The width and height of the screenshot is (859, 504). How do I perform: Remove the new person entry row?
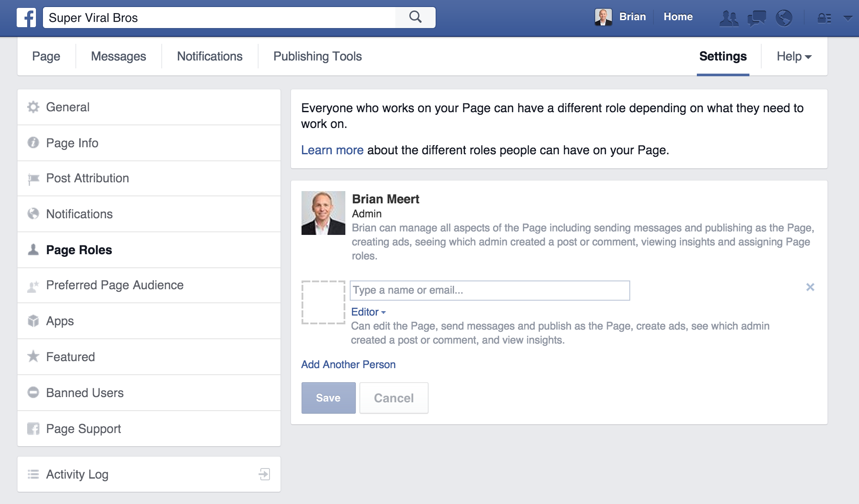(810, 287)
